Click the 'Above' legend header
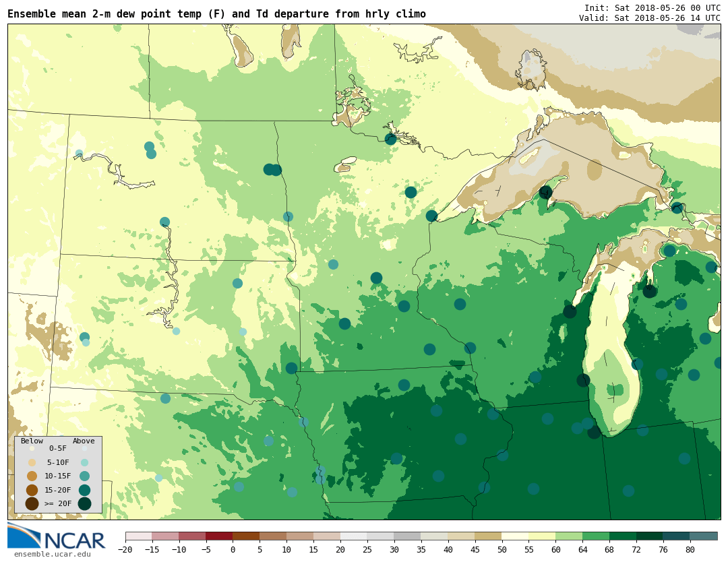 pos(84,441)
